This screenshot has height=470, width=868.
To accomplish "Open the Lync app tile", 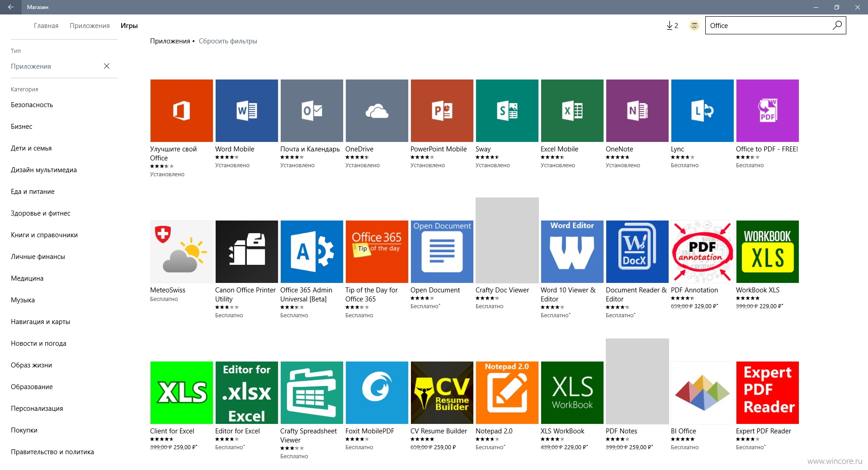I will [702, 111].
